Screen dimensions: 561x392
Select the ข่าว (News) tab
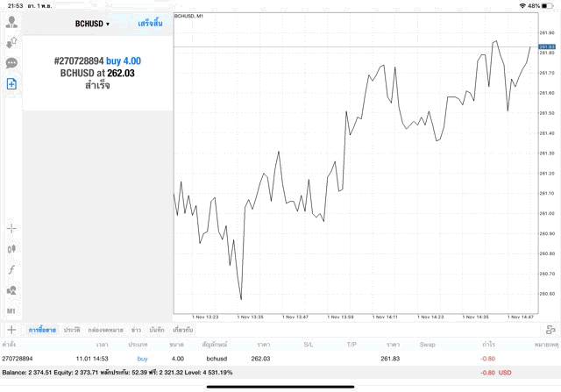pos(136,330)
